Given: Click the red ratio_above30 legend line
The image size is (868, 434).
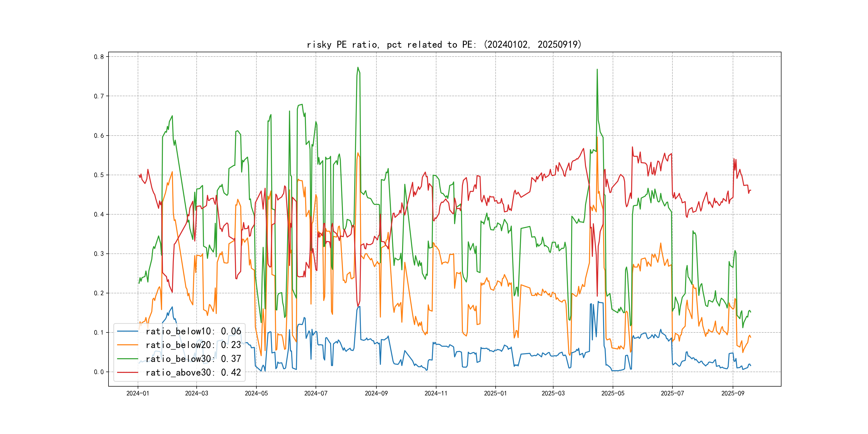Looking at the screenshot, I should (x=127, y=373).
